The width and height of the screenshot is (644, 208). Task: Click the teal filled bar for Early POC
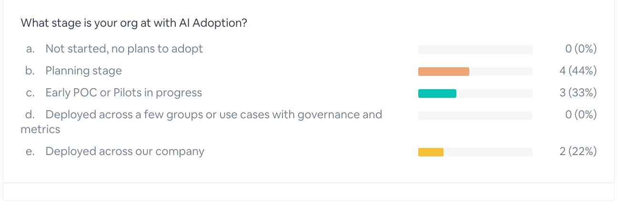tap(437, 94)
